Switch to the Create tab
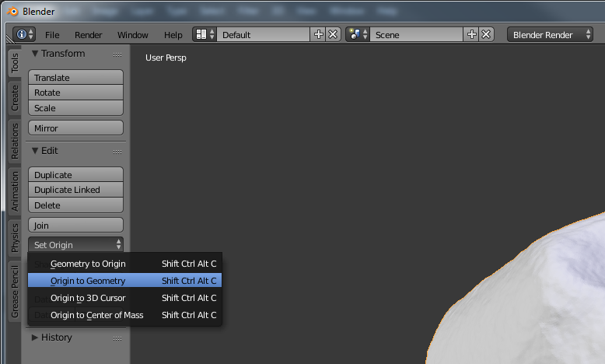Image resolution: width=605 pixels, height=364 pixels. [15, 98]
